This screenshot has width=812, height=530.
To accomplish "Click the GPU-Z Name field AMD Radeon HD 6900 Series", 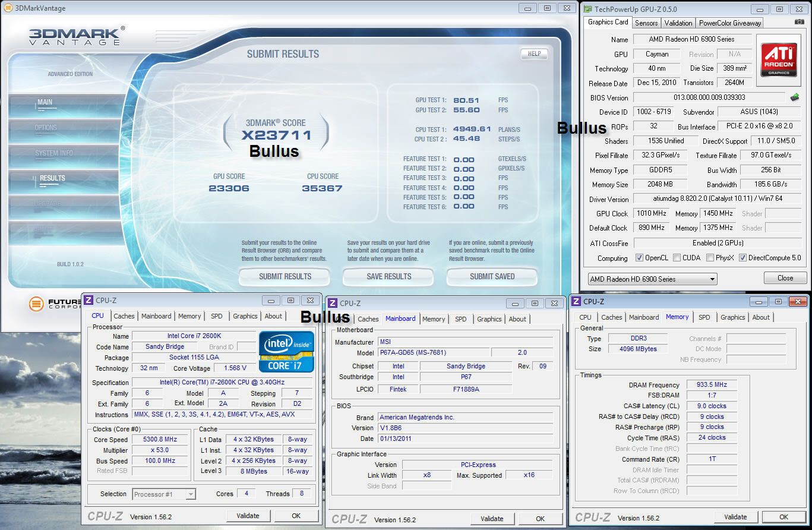I will [x=691, y=39].
